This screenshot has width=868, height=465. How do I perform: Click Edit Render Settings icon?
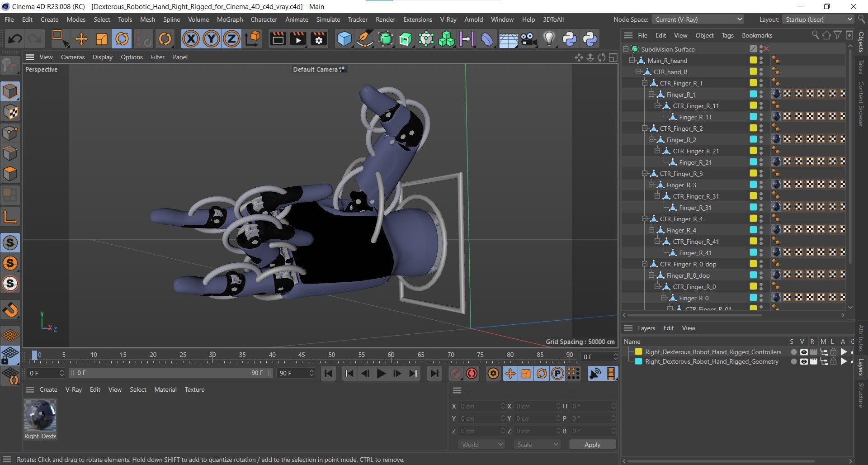319,39
